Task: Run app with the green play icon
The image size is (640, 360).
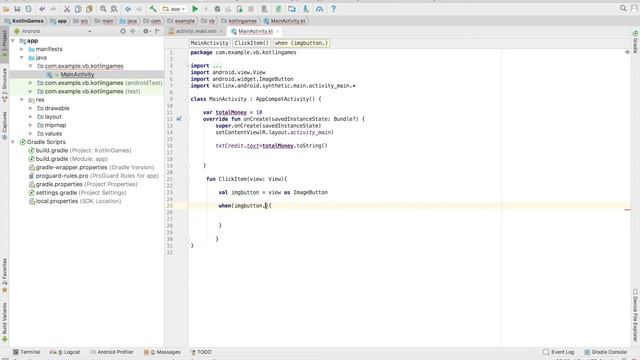Action: 195,9
